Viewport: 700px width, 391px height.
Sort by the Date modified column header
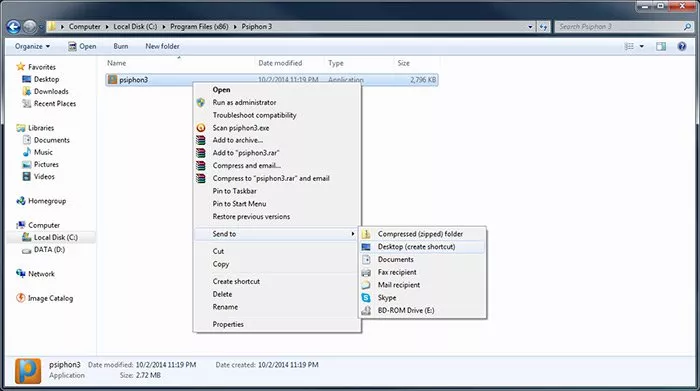(280, 63)
